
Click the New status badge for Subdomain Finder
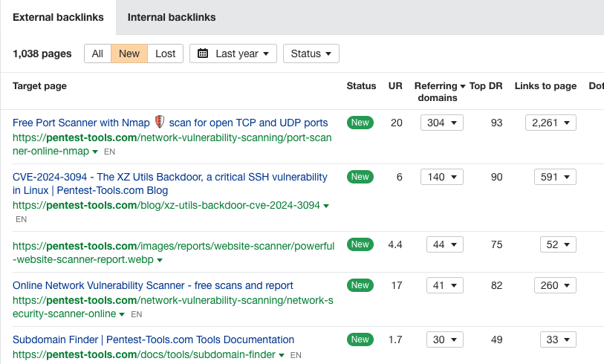[360, 339]
